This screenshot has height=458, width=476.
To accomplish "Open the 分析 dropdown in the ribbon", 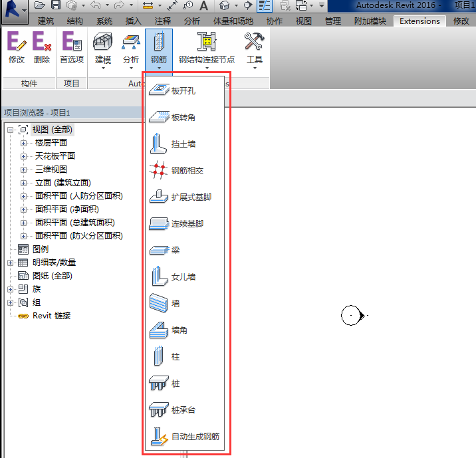I will 131,49.
